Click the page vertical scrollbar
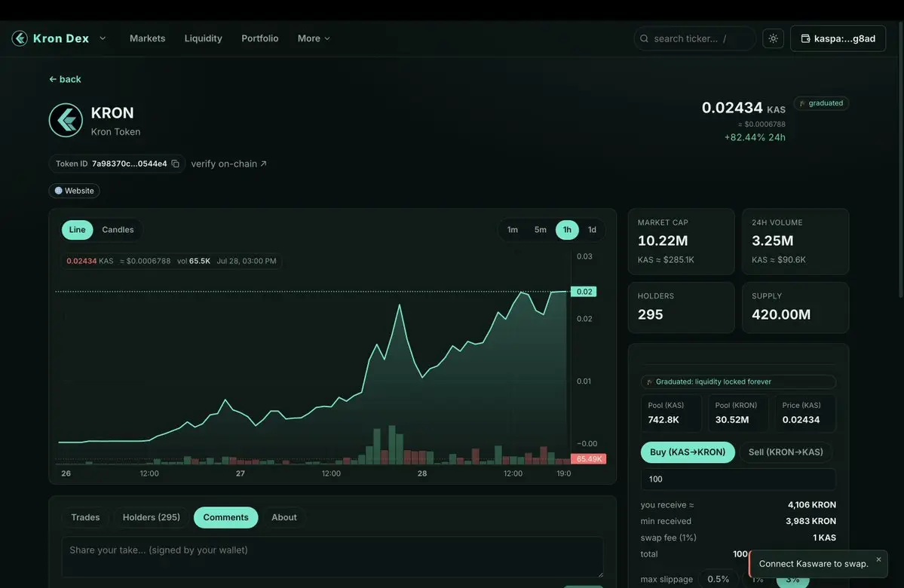Viewport: 904px width, 588px height. tap(900, 161)
